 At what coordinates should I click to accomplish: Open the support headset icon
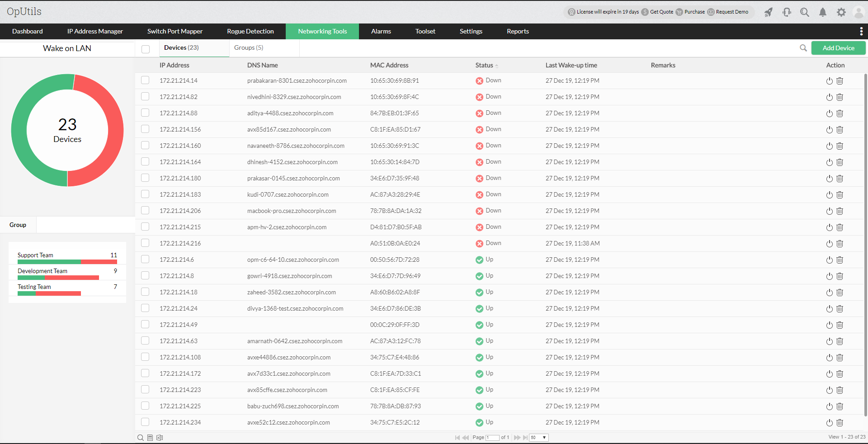(x=787, y=12)
